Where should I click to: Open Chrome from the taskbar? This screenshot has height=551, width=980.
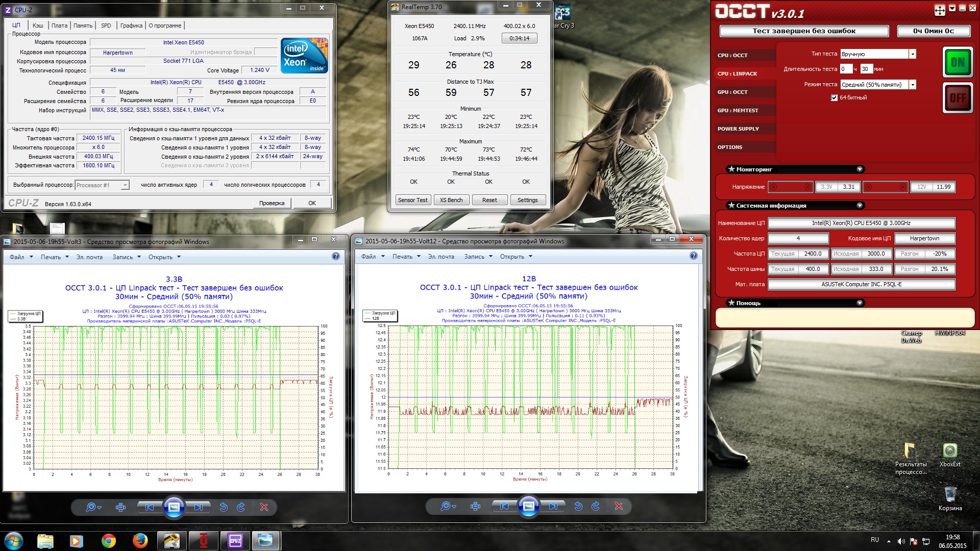pyautogui.click(x=108, y=540)
